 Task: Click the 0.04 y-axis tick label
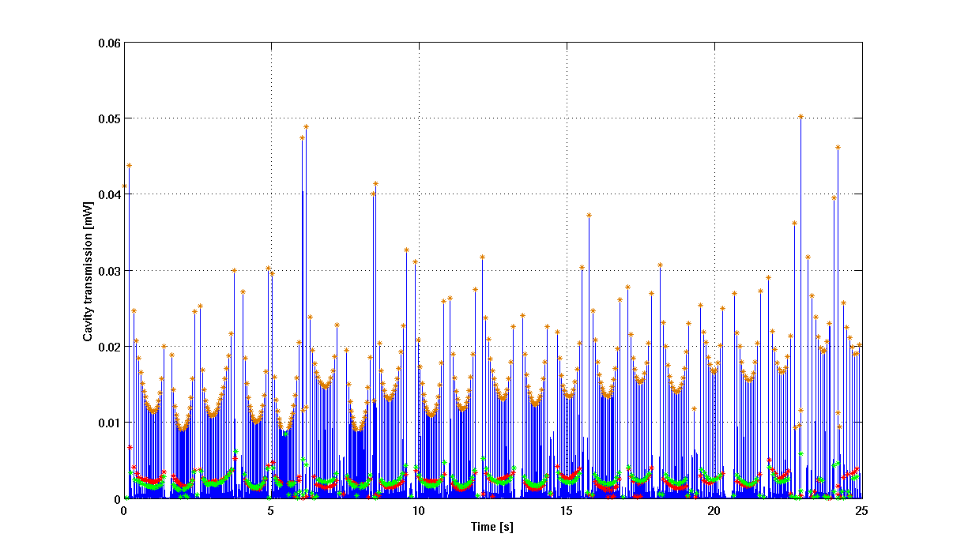108,194
